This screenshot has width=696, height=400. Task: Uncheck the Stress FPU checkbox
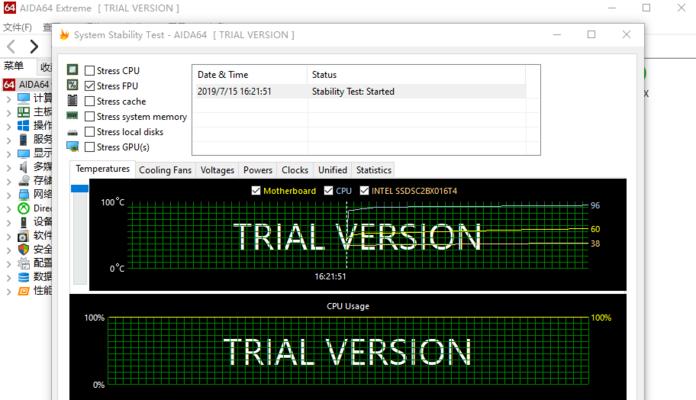(90, 86)
